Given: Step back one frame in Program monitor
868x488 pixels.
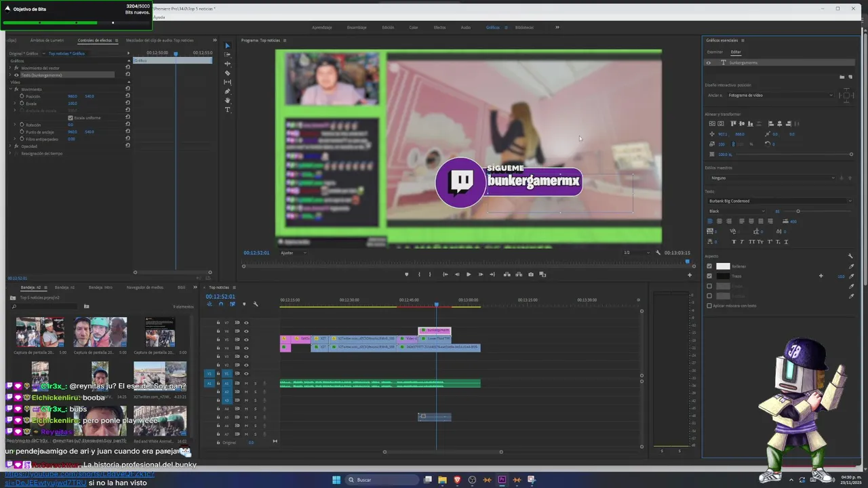Looking at the screenshot, I should coord(456,274).
